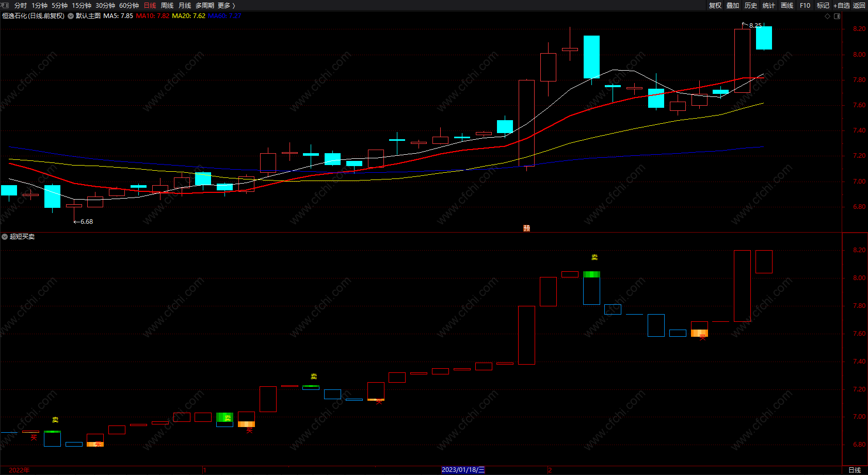Toggle the side panel icon at chart top-right
The image size is (868, 475).
point(837,16)
